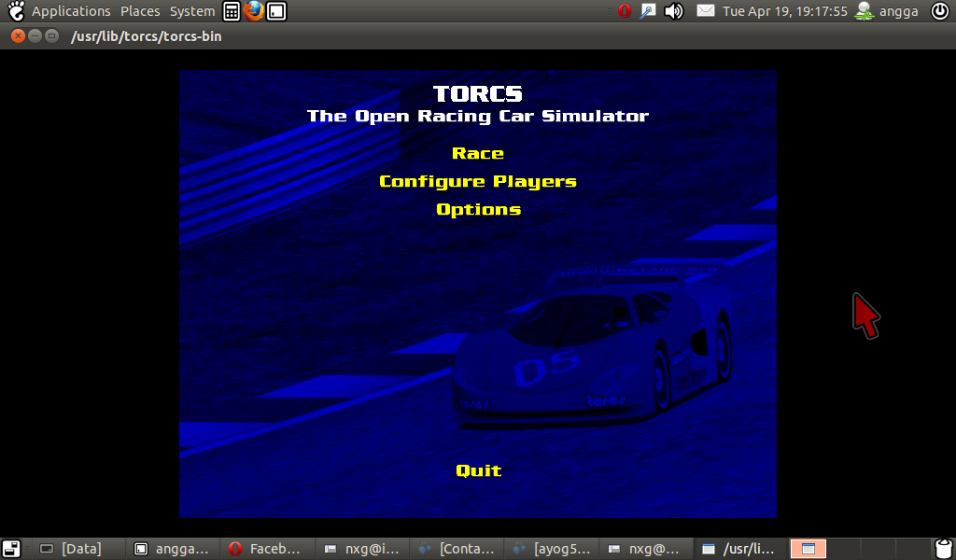Viewport: 956px width, 560px height.
Task: Select Options in the TORCS menu
Action: coord(478,209)
